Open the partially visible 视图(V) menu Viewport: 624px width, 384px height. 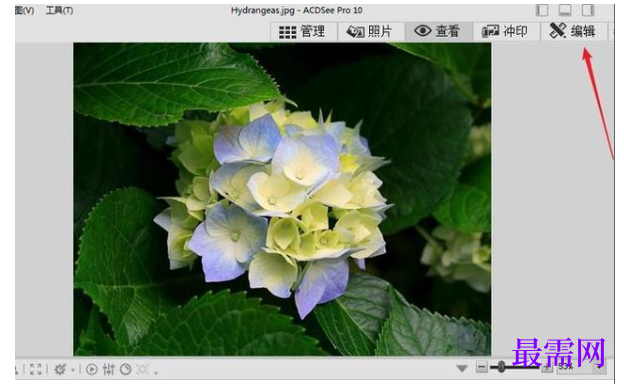pyautogui.click(x=25, y=10)
